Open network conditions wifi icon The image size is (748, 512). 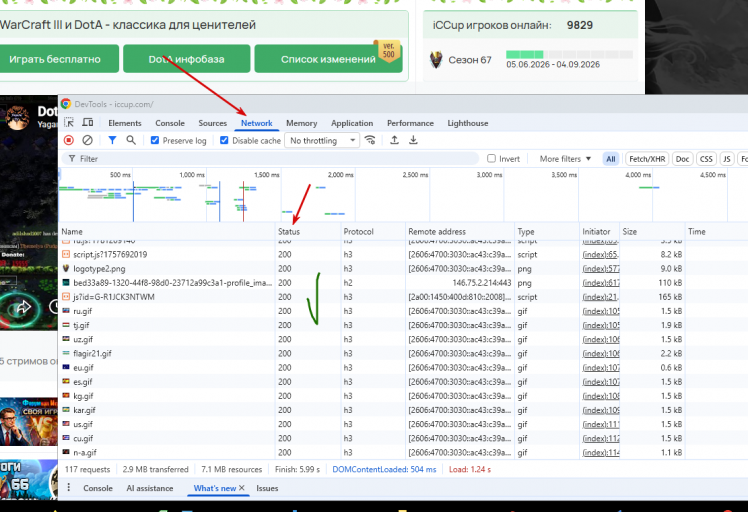point(370,140)
